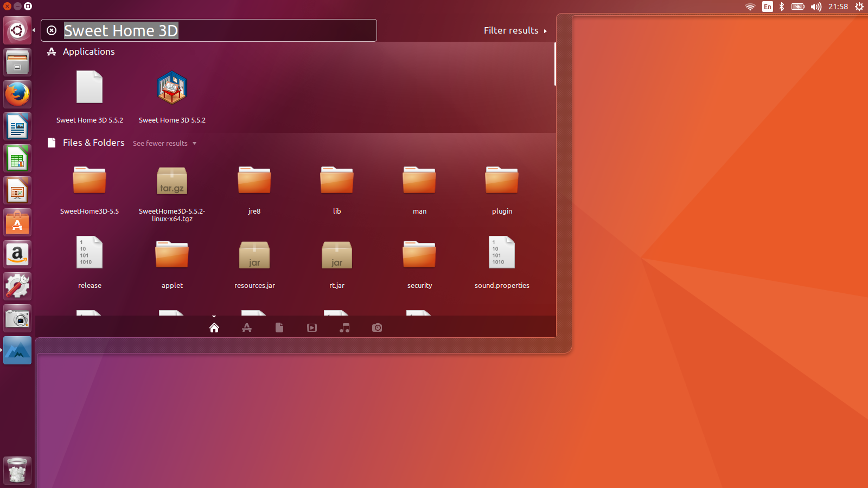Screen dimensions: 868x488
Task: Open LibreOffice Calc from the launcher
Action: [17, 158]
